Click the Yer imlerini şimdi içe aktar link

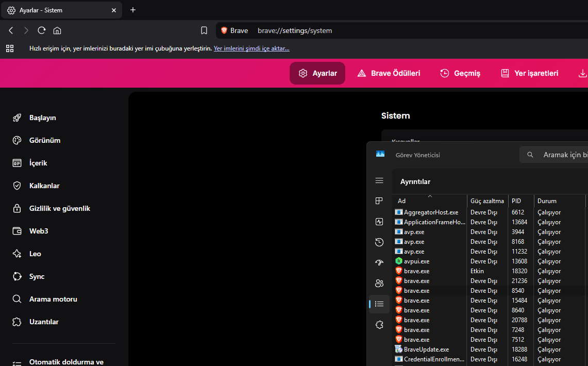coord(251,48)
